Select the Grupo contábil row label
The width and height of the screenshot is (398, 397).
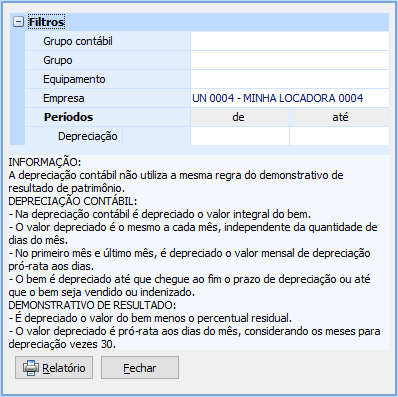point(78,41)
